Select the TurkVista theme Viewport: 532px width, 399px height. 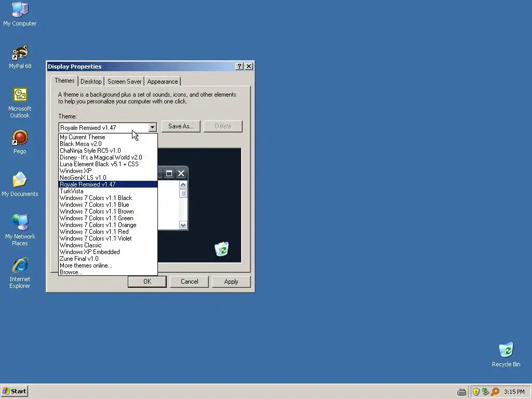pyautogui.click(x=108, y=191)
